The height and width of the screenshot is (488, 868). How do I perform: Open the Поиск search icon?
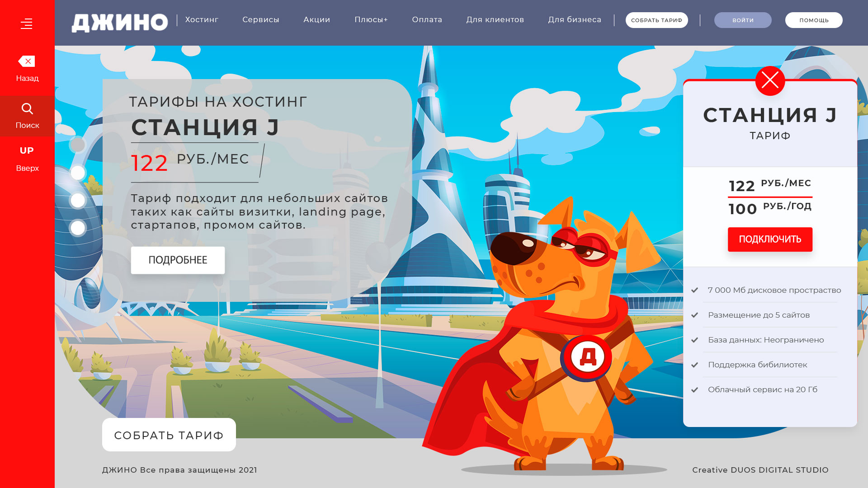27,109
